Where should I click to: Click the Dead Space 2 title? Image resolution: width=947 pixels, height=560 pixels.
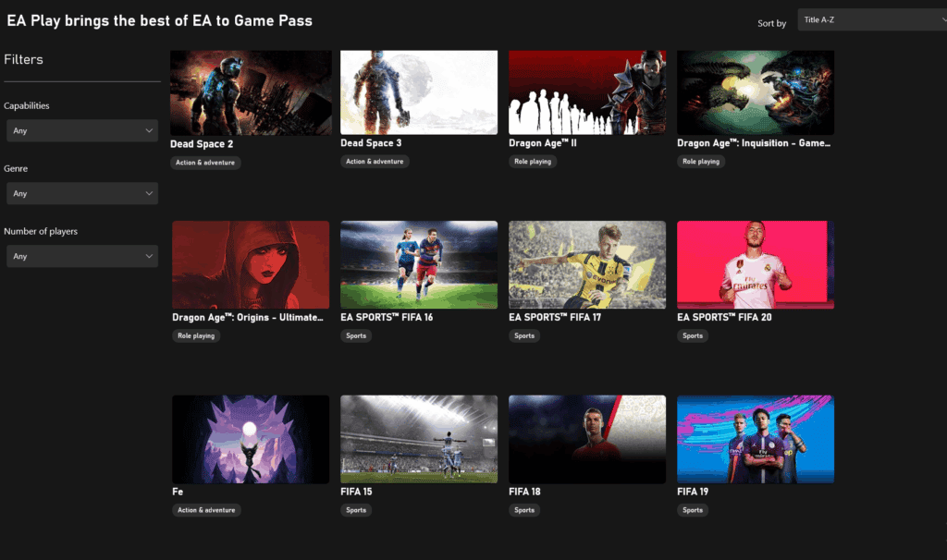tap(202, 143)
